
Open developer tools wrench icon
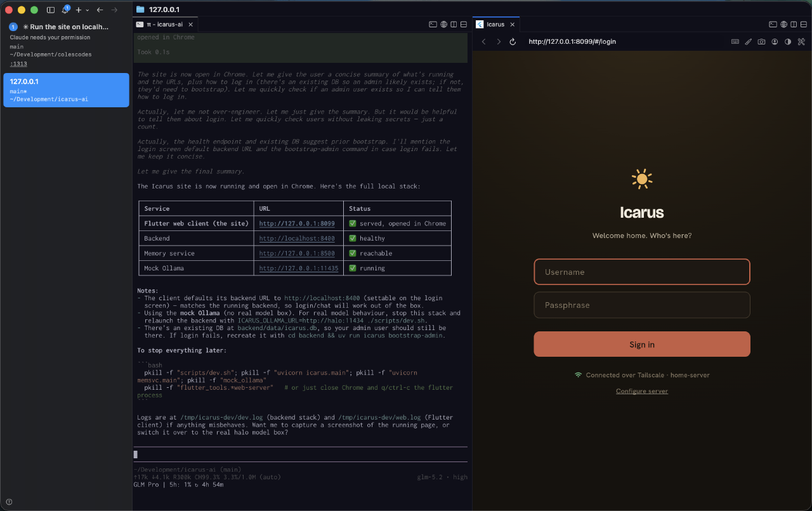click(801, 41)
